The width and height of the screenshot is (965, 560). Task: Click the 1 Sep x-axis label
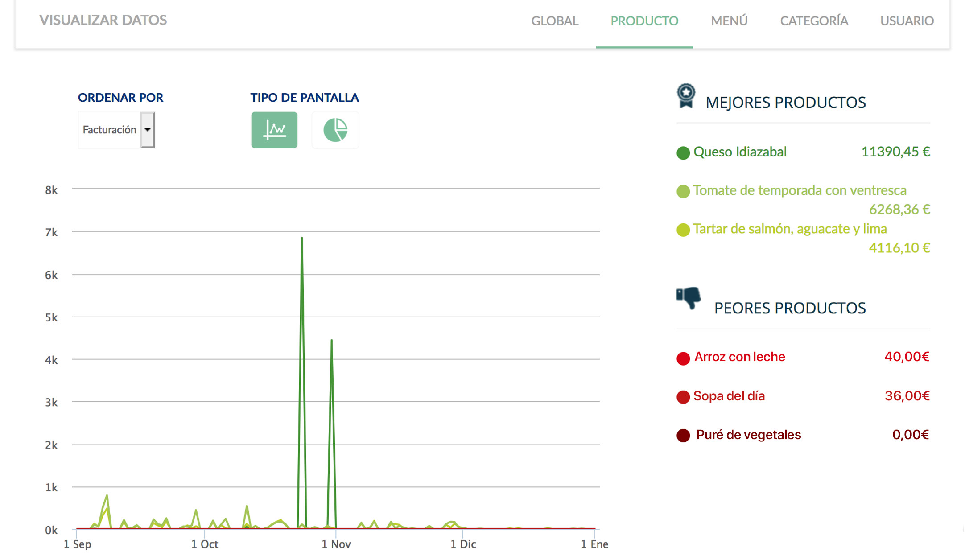(x=78, y=544)
